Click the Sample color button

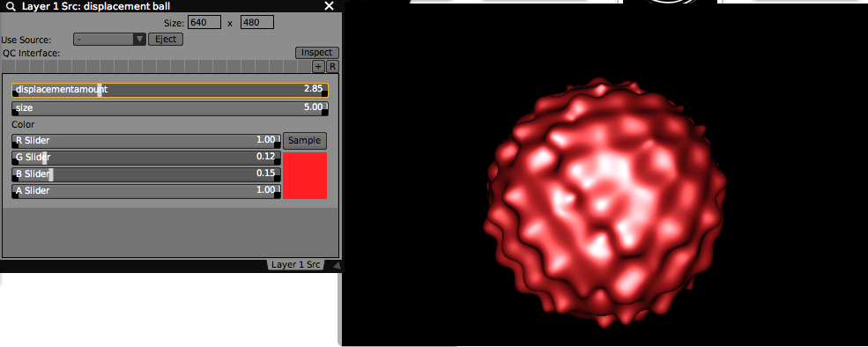(x=305, y=141)
